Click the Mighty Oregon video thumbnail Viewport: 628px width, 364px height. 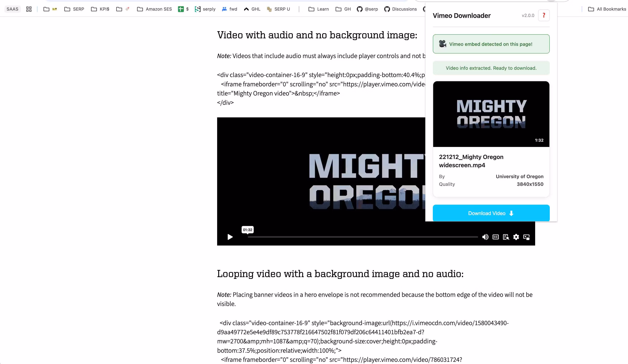pos(491,114)
